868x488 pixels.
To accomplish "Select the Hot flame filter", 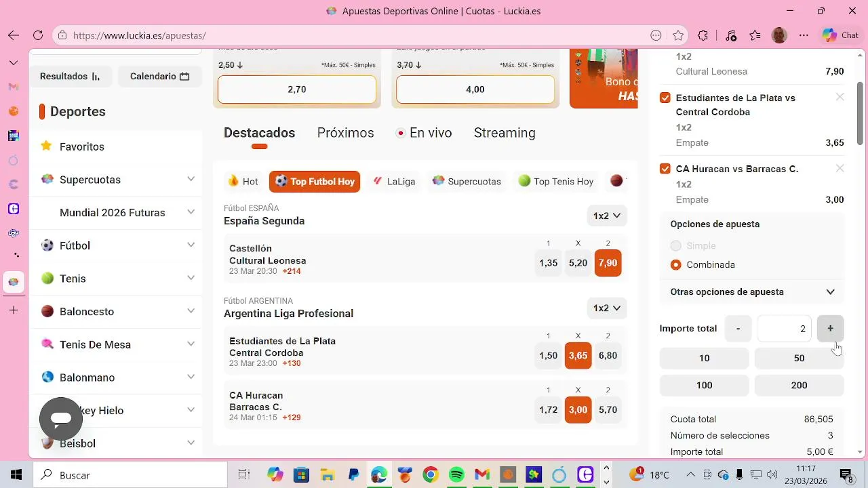I will pos(243,182).
